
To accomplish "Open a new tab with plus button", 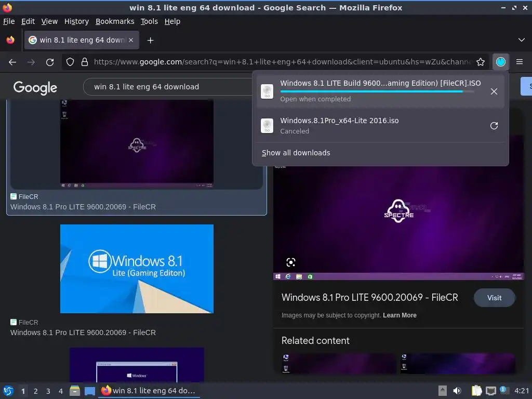I will 150,41.
